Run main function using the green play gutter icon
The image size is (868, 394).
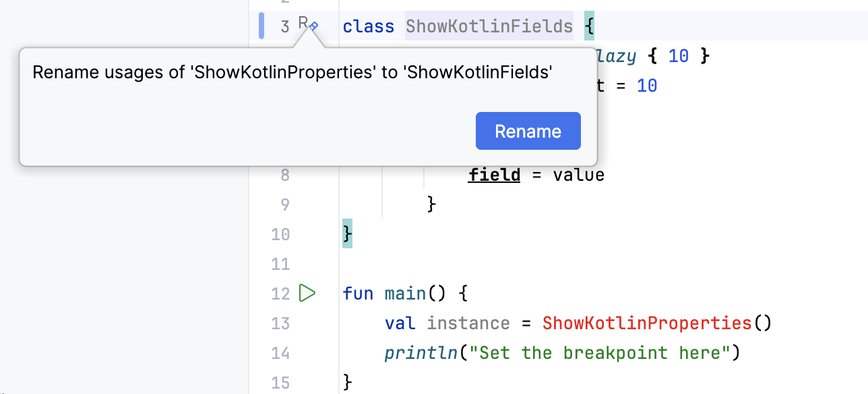[309, 293]
